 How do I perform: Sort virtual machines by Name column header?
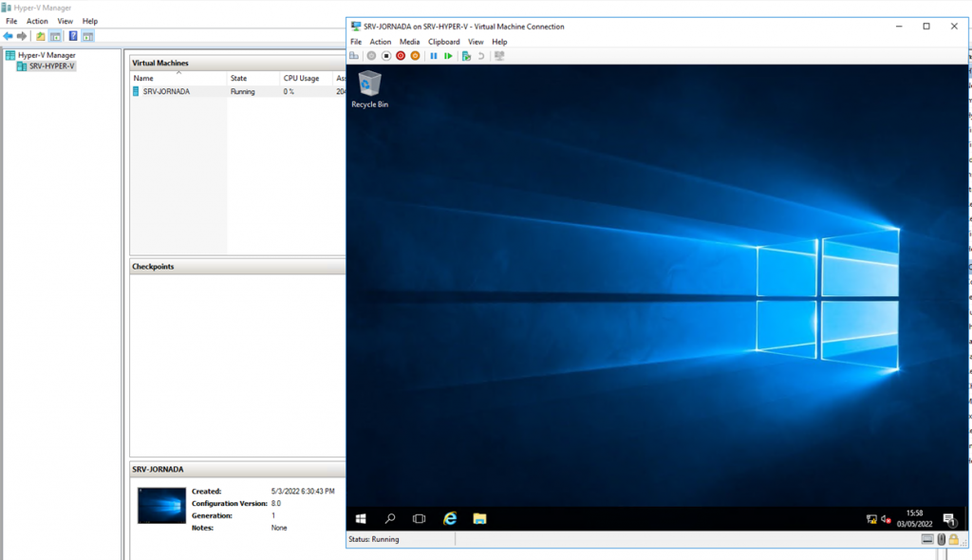pos(143,78)
